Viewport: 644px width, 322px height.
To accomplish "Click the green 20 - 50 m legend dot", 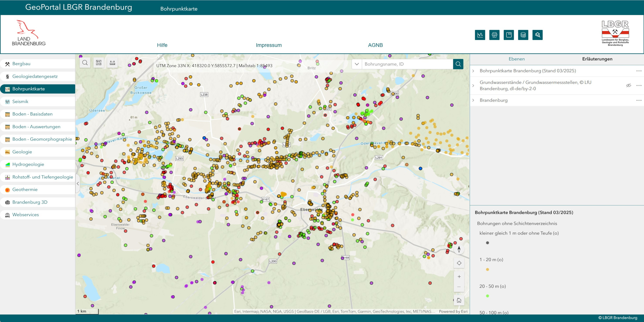I will click(487, 296).
